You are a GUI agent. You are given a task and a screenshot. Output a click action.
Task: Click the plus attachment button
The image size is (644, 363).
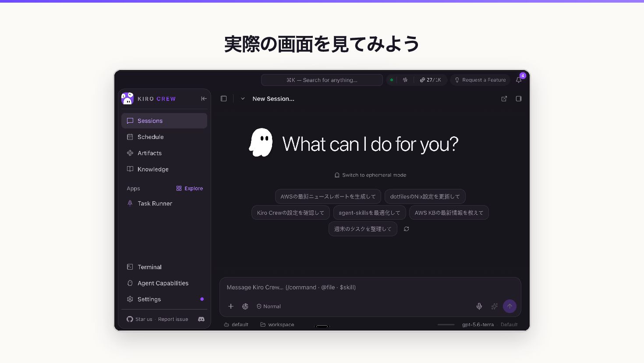pyautogui.click(x=231, y=306)
